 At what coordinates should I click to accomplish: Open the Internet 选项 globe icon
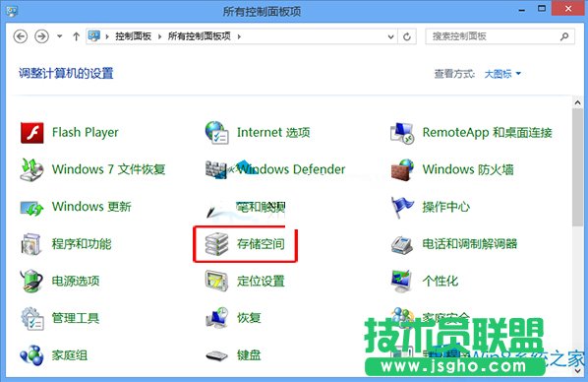(216, 133)
